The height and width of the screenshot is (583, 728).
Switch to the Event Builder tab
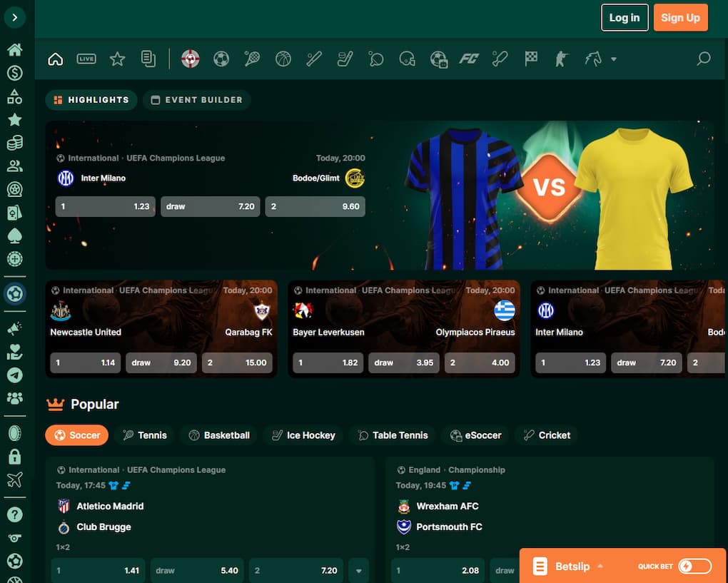[x=197, y=100]
